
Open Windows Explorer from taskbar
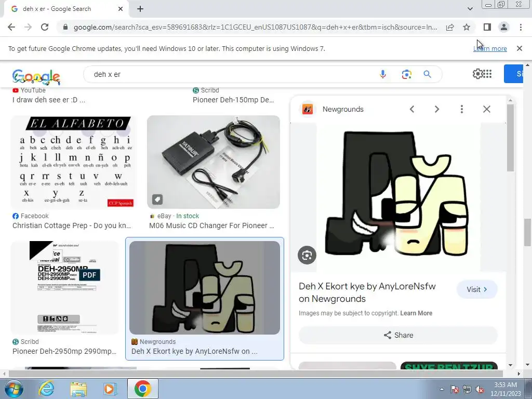(78, 389)
